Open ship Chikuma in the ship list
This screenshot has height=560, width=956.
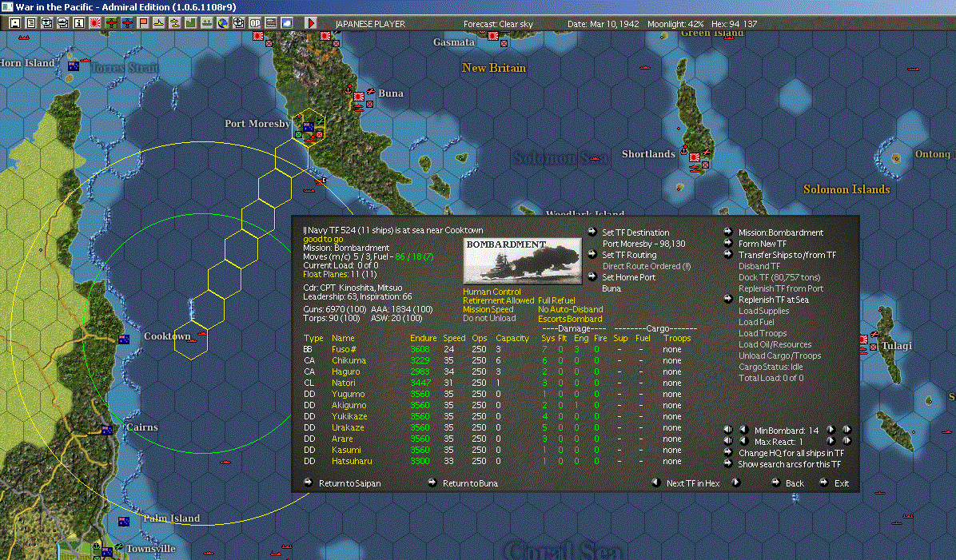(349, 360)
